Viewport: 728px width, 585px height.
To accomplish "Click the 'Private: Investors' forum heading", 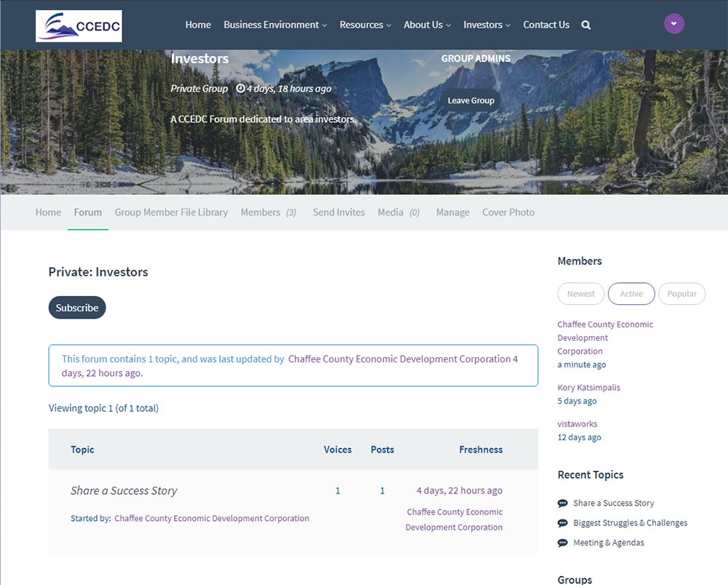I will click(98, 272).
